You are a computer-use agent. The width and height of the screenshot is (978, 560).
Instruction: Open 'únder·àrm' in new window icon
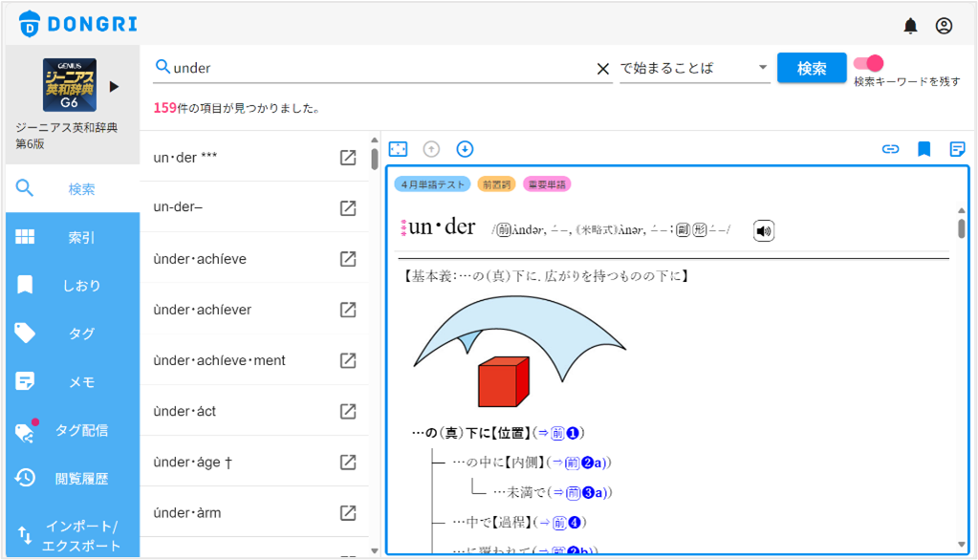pyautogui.click(x=348, y=513)
